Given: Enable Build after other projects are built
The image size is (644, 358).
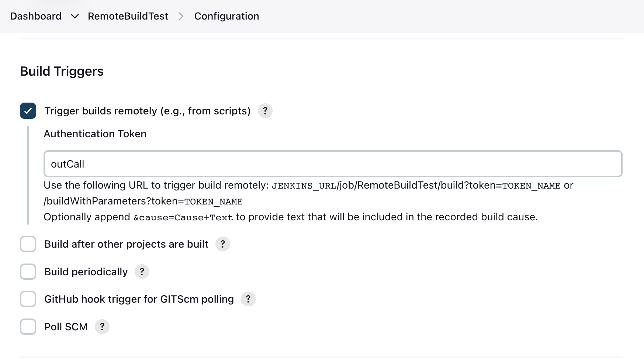Looking at the screenshot, I should click(x=28, y=244).
